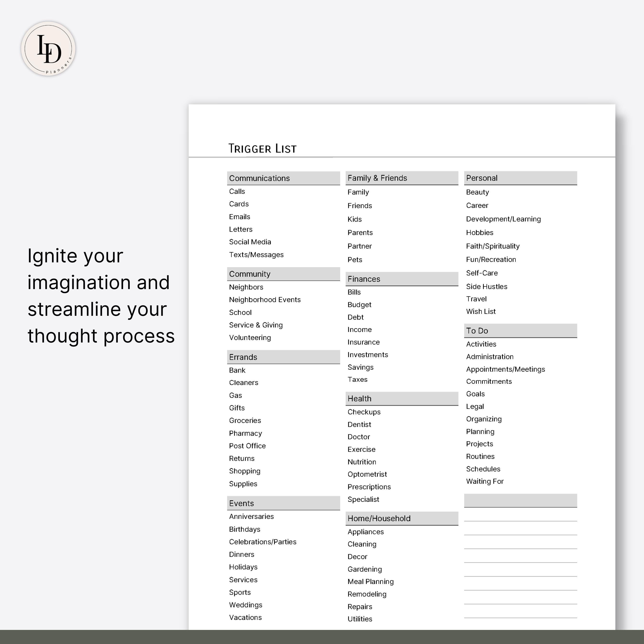Click the LD Planners circular logo
This screenshot has height=644, width=644.
tap(49, 49)
